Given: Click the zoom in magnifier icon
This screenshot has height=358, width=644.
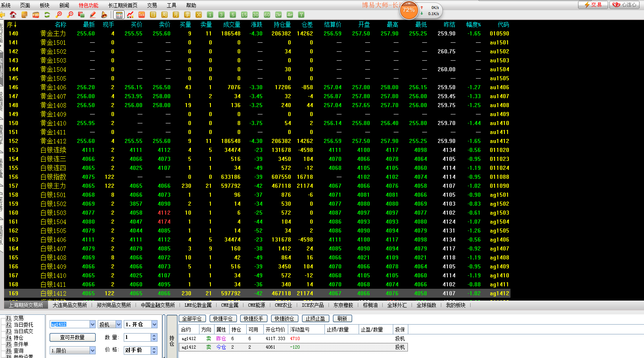Looking at the screenshot, I should [59, 15].
